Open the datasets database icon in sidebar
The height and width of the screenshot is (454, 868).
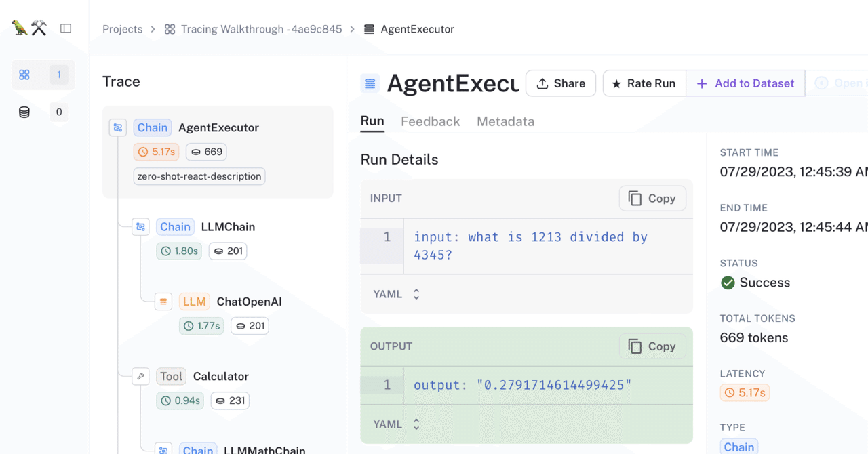point(24,112)
